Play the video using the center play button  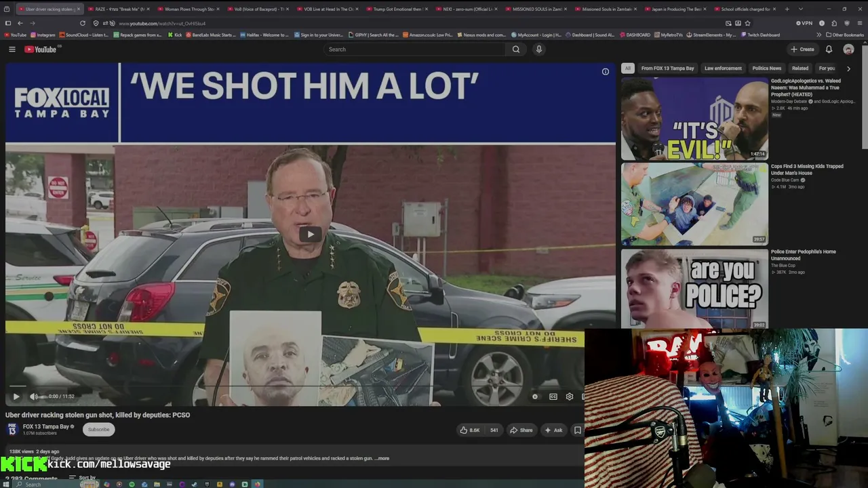tap(310, 235)
